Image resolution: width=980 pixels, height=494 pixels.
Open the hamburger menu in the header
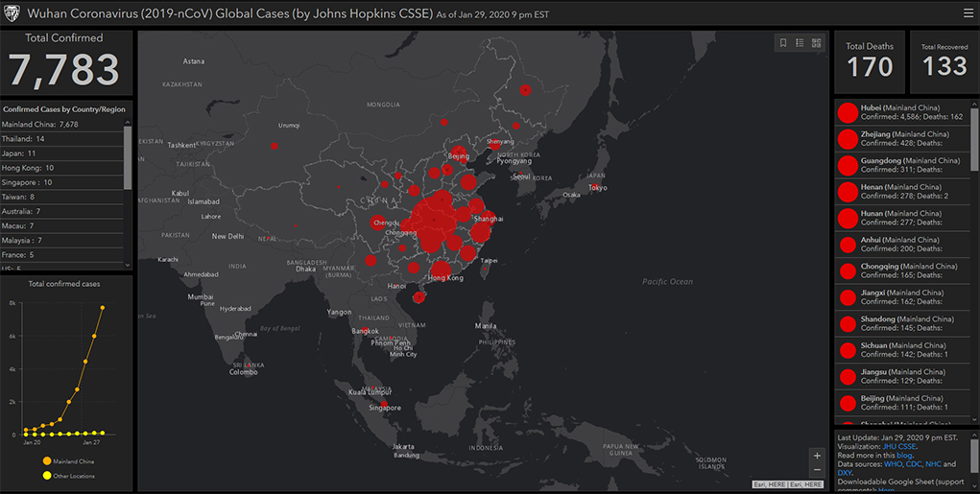pos(968,12)
